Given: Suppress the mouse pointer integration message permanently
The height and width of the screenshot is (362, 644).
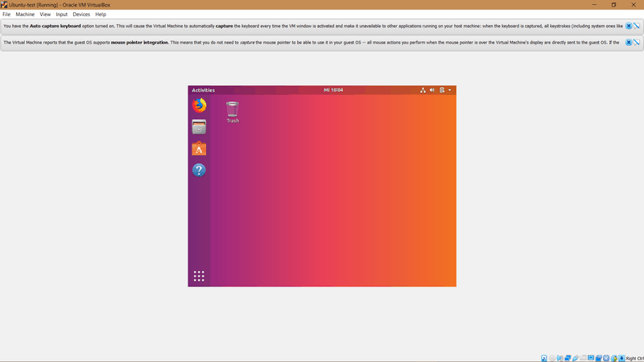Looking at the screenshot, I should pos(636,43).
